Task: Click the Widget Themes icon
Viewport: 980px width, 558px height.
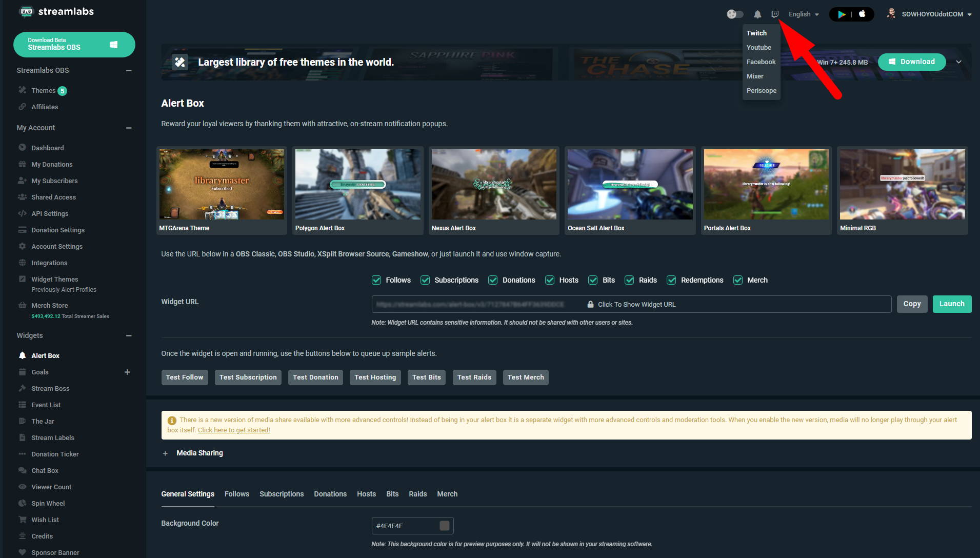Action: tap(22, 279)
